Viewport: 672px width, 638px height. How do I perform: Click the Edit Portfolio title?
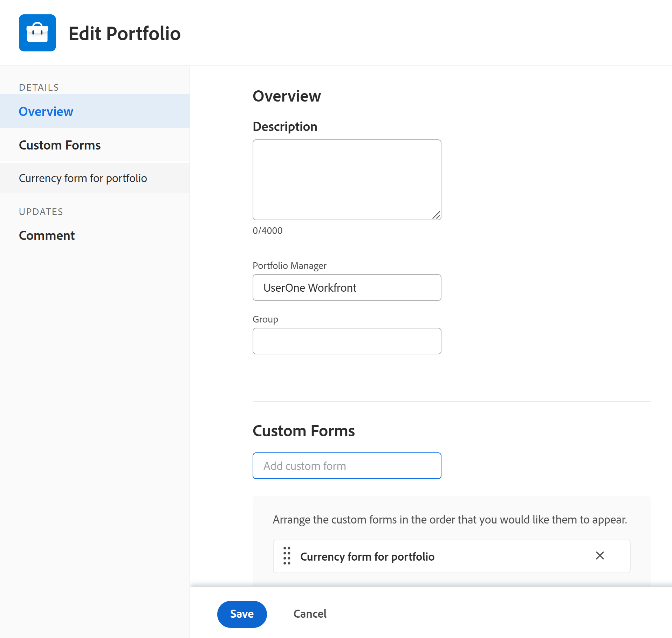click(124, 34)
